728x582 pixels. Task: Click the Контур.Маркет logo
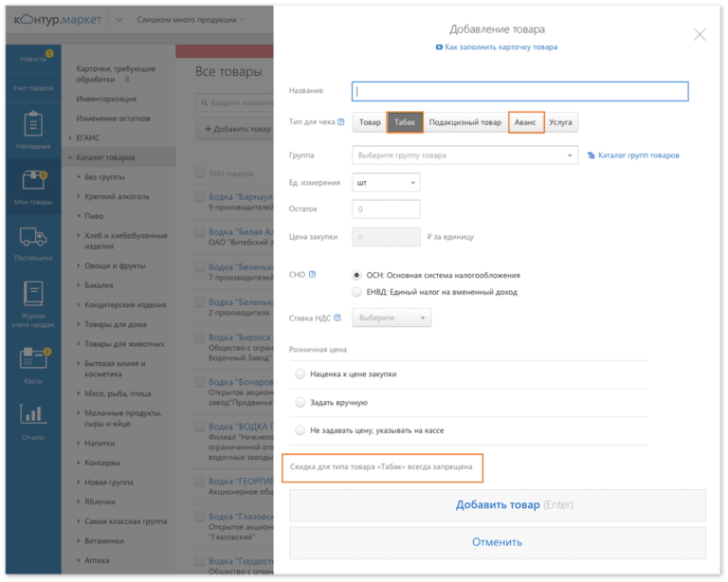pyautogui.click(x=57, y=20)
